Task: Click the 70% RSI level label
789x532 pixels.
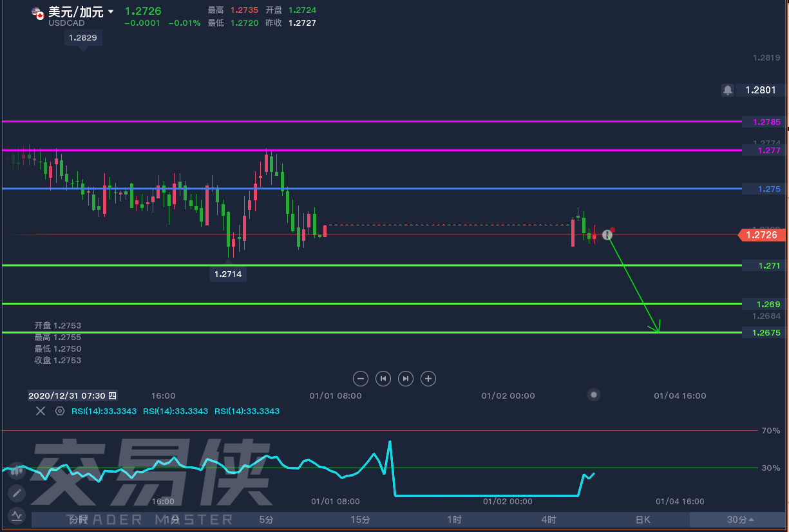Action: [771, 430]
